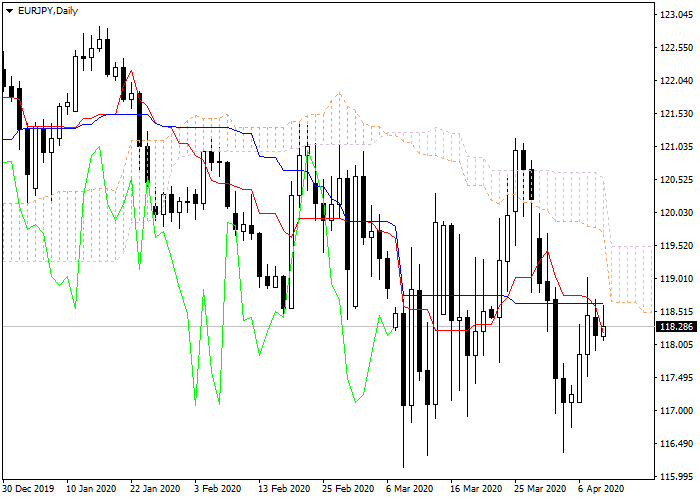The image size is (700, 500).
Task: Click the 25 Mar 2020 date label
Action: click(x=540, y=489)
